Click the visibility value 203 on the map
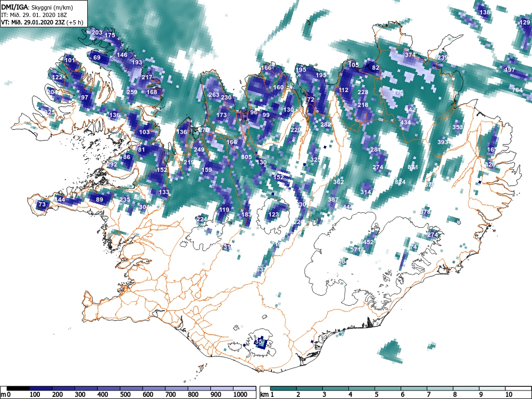The height and width of the screenshot is (399, 532). (x=97, y=32)
